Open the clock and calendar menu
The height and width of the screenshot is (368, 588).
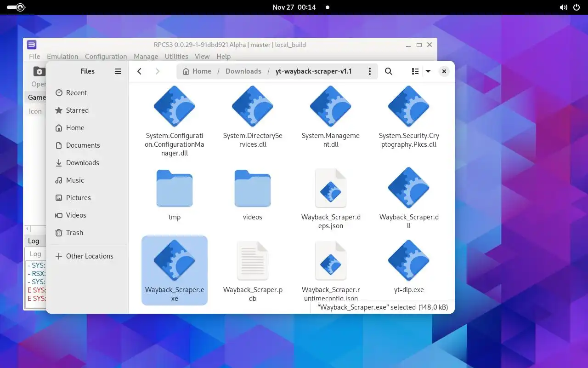point(294,7)
